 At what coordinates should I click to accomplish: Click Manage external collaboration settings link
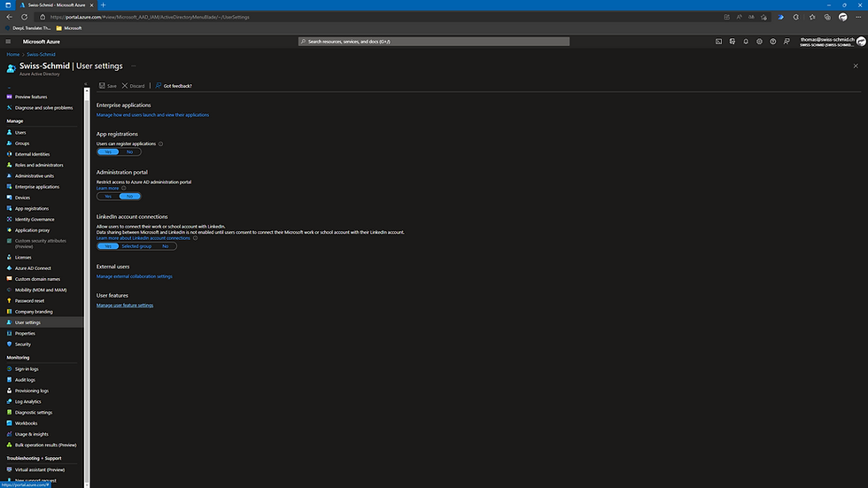pyautogui.click(x=134, y=276)
